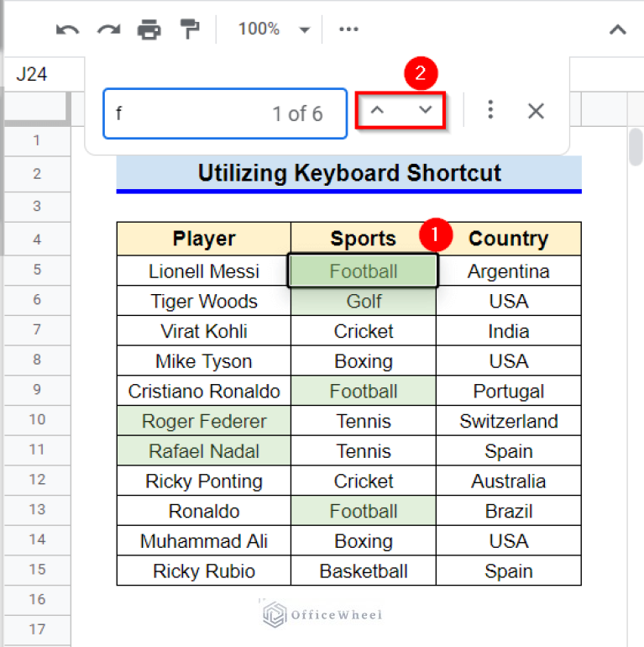Select the Tiger Woods cell

pyautogui.click(x=204, y=301)
